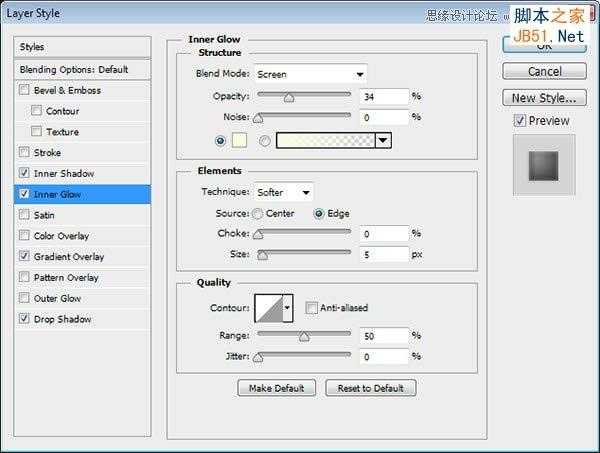Select the gradient radio button
600x453 pixels.
[264, 141]
